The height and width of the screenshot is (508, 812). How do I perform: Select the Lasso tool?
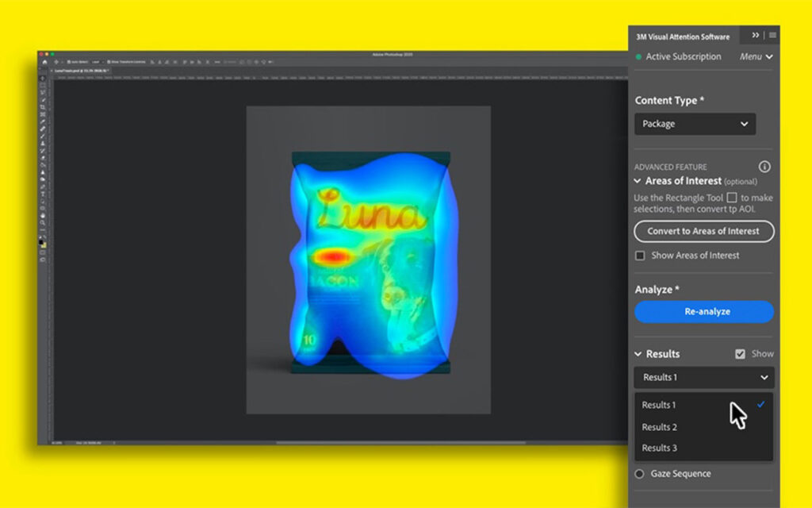43,92
